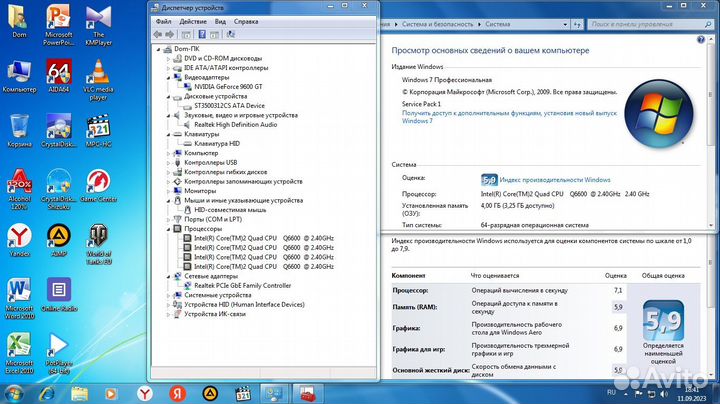Launch Yandex browser desktop shortcut

tap(19, 240)
